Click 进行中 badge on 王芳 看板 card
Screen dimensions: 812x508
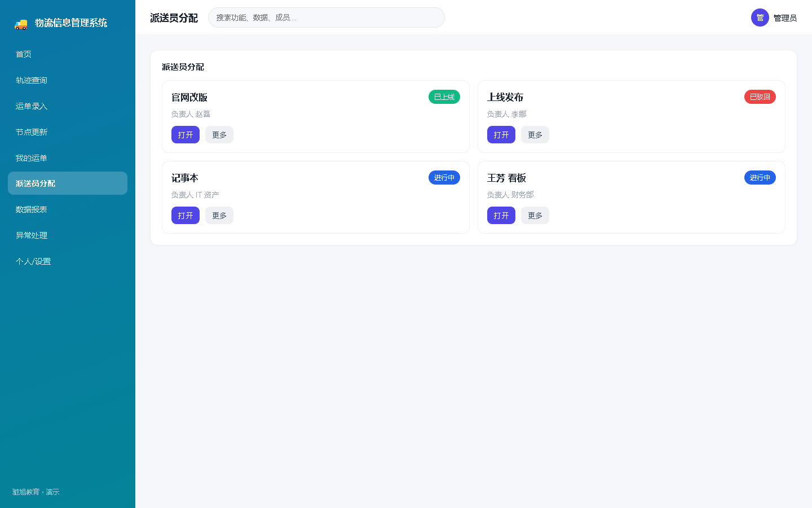[x=760, y=178]
